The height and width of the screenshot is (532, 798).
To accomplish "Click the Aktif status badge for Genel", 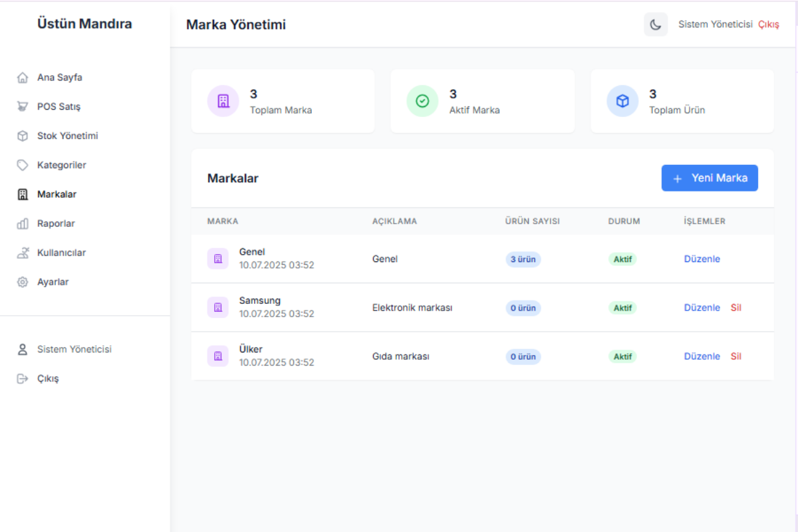I will pyautogui.click(x=622, y=259).
